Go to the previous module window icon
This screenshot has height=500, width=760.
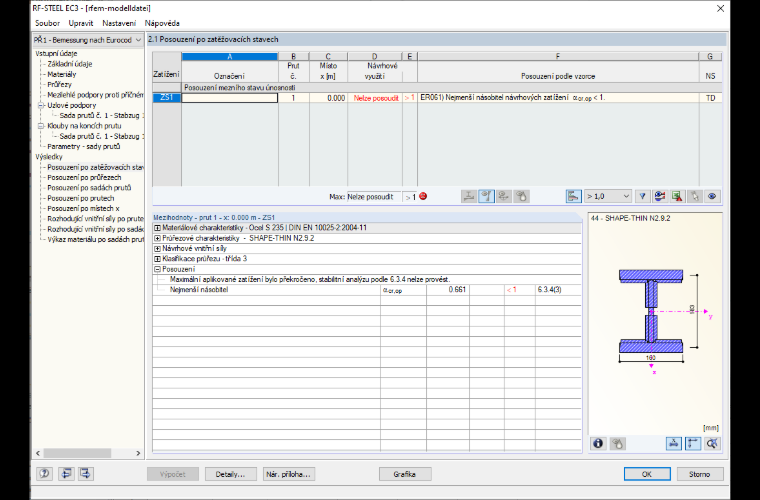click(66, 474)
